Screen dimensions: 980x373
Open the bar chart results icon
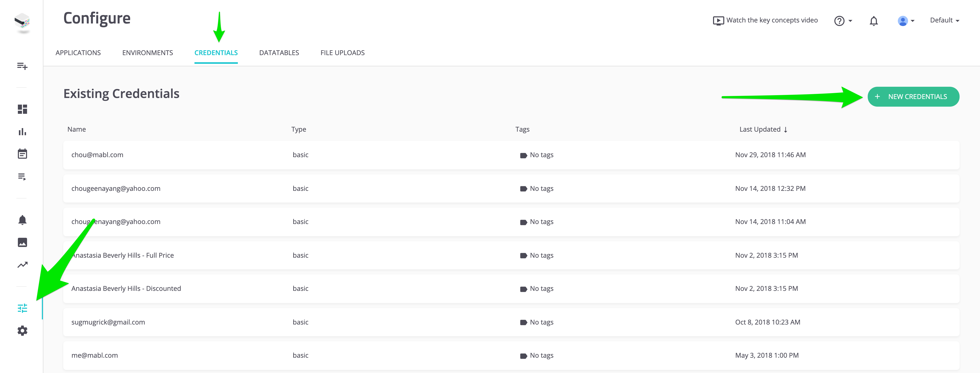22,132
